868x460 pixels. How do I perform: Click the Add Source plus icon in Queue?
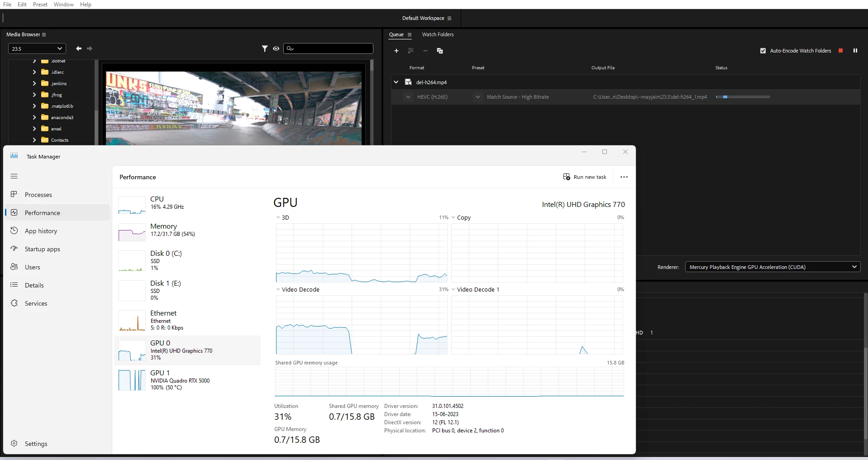(396, 51)
